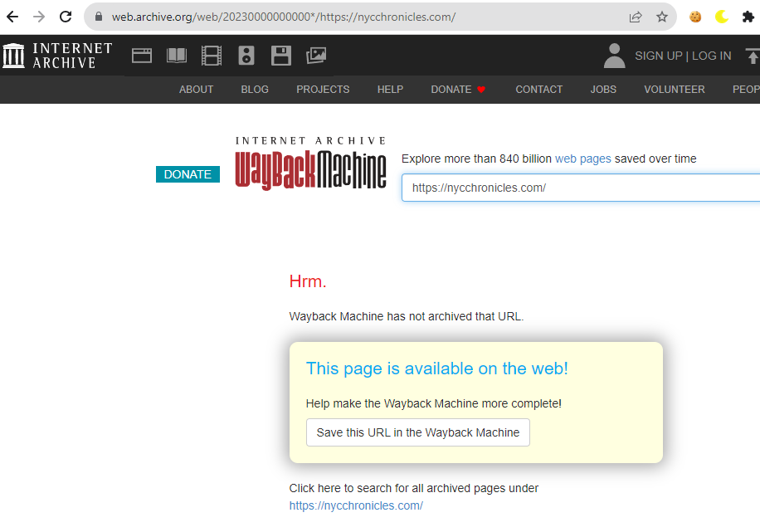Open the https://nycchronicles.com/ archived pages link

[356, 505]
